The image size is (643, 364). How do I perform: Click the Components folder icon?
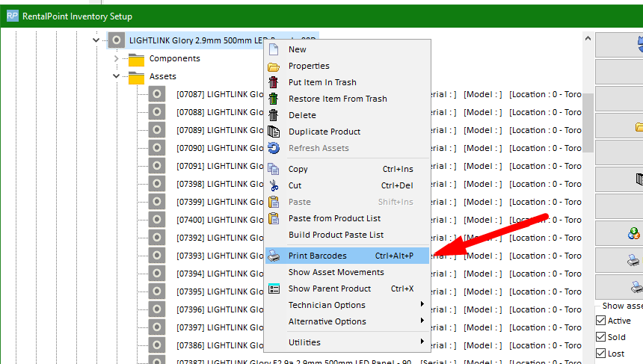pos(136,60)
